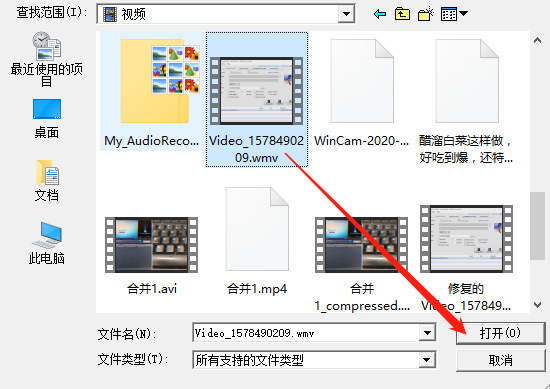Select the My_AudioReco... folder
This screenshot has height=389, width=550.
(x=152, y=91)
